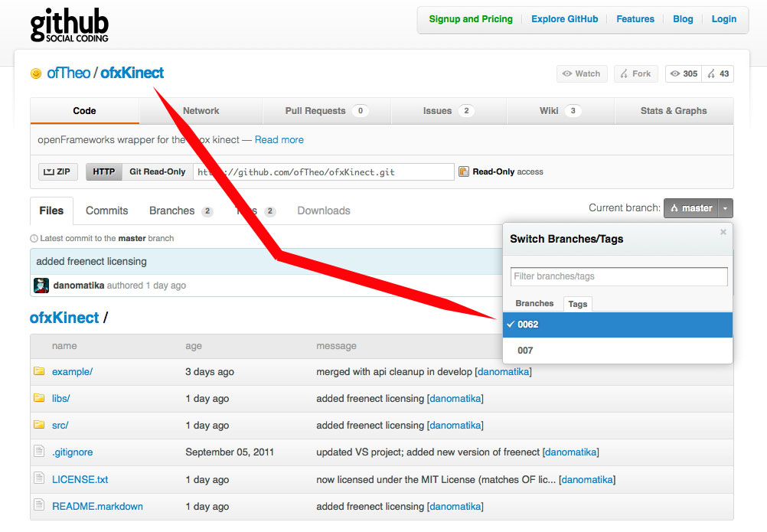The image size is (767, 532).
Task: Open the libs/ folder link
Action: click(x=61, y=399)
